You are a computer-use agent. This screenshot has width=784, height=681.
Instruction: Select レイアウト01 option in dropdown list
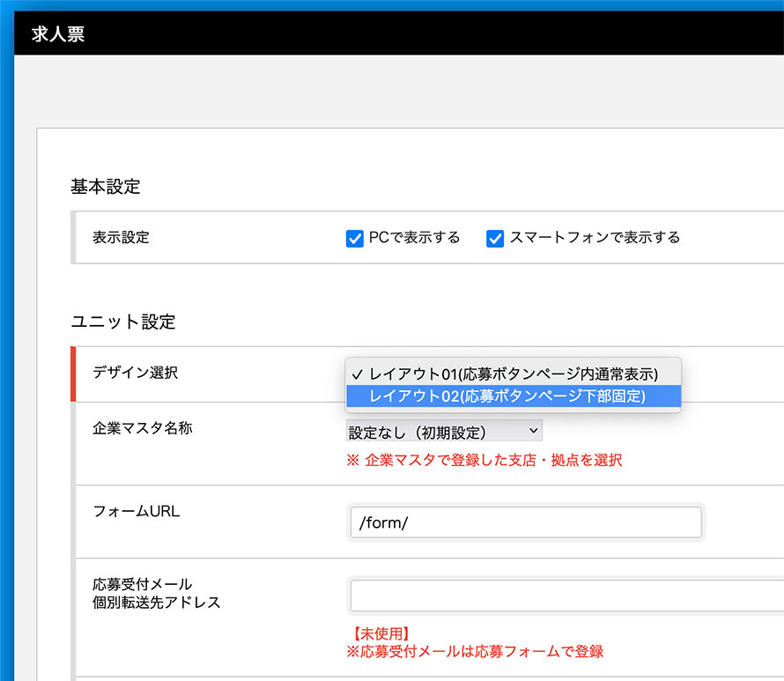(x=514, y=374)
